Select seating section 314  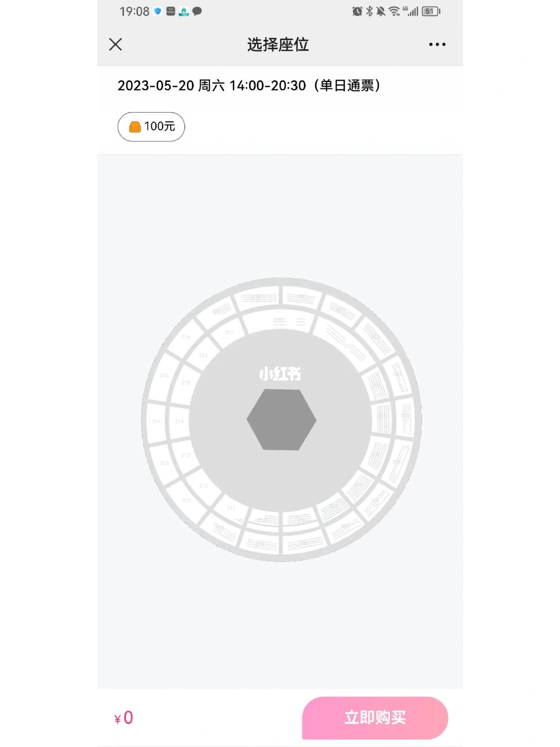[157, 421]
